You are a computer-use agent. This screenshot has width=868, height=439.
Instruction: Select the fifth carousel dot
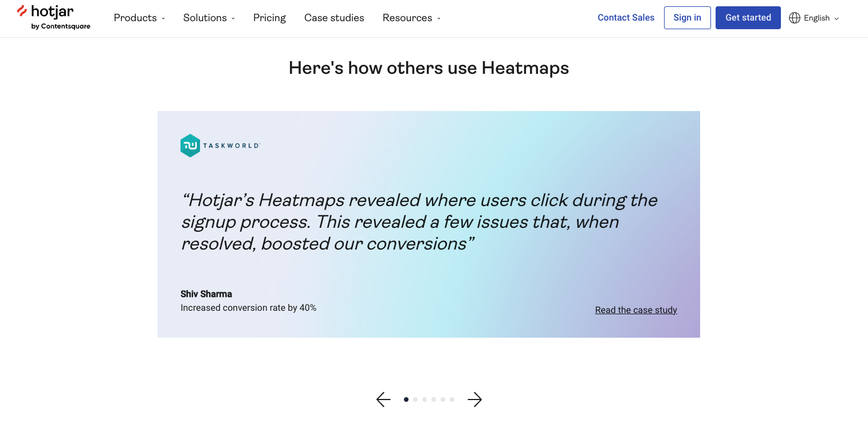coord(443,400)
